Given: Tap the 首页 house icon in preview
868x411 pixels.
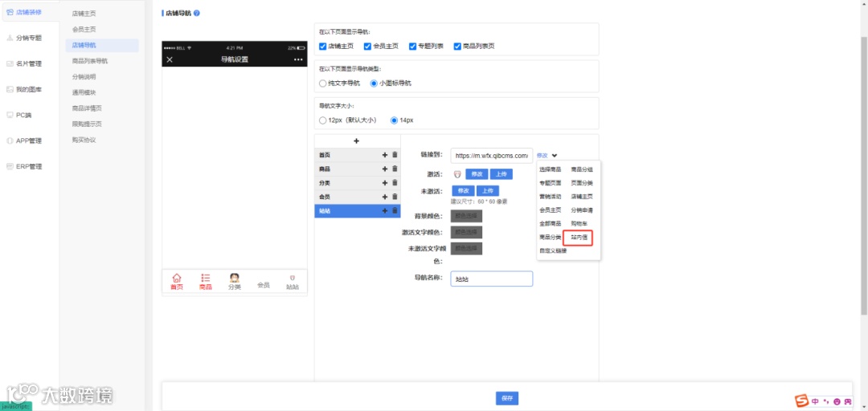Looking at the screenshot, I should click(177, 278).
